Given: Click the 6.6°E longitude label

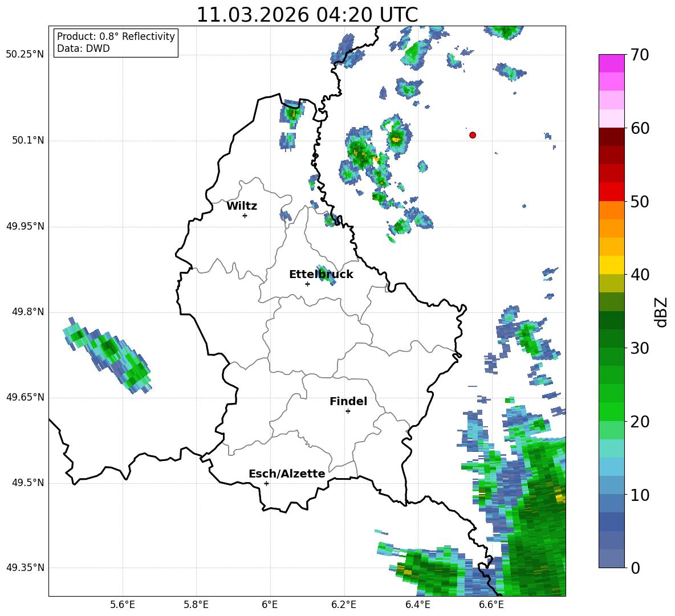Looking at the screenshot, I should tap(491, 605).
